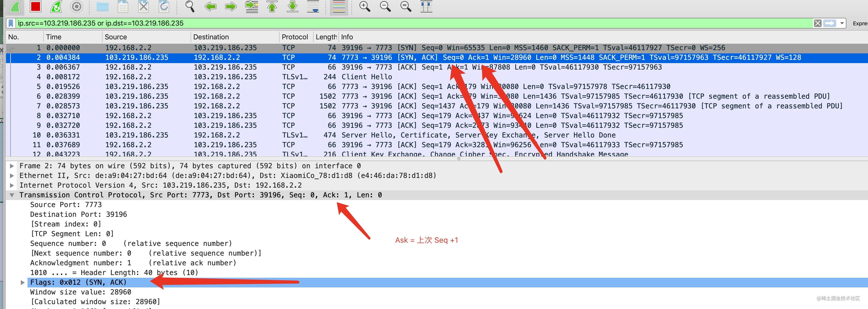Open a capture file via folder icon

[103, 6]
